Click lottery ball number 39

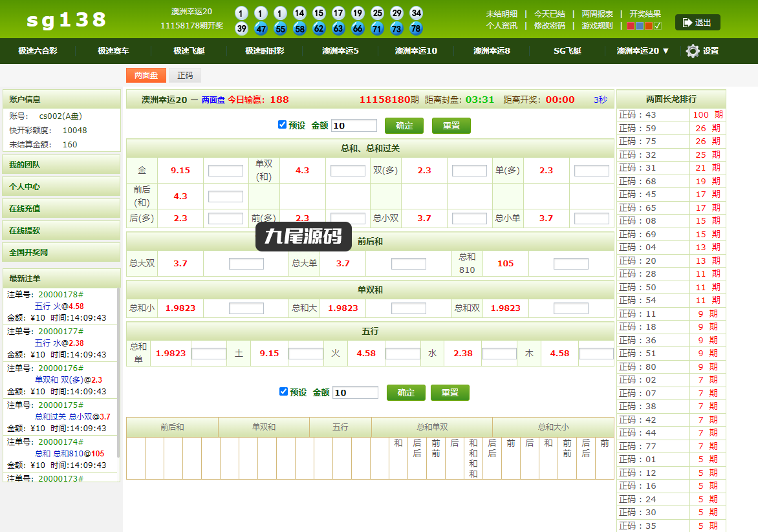(x=242, y=28)
